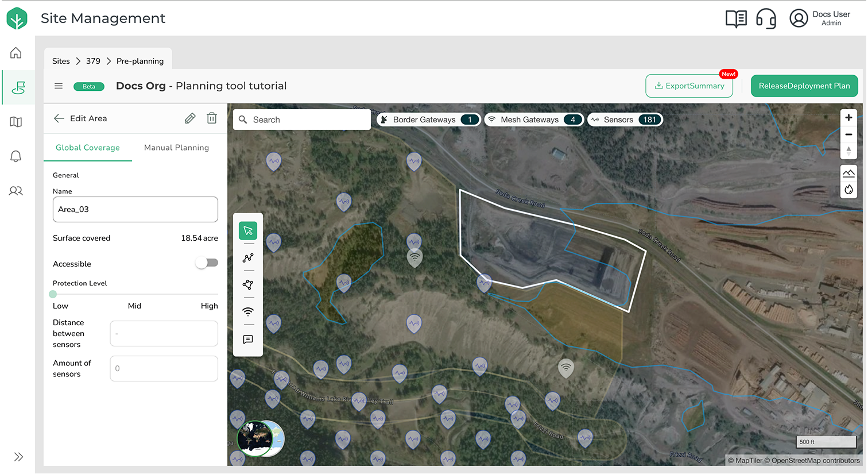Click the ExportSummary button

pos(689,86)
